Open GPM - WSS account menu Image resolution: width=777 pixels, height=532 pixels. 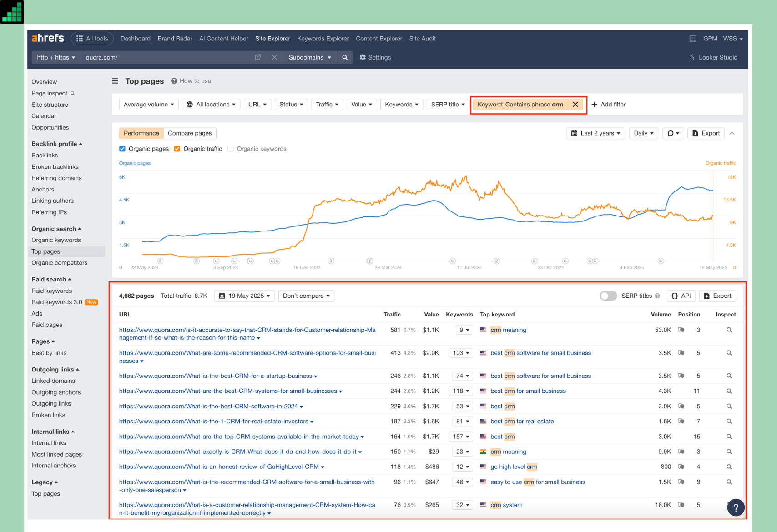pyautogui.click(x=723, y=39)
